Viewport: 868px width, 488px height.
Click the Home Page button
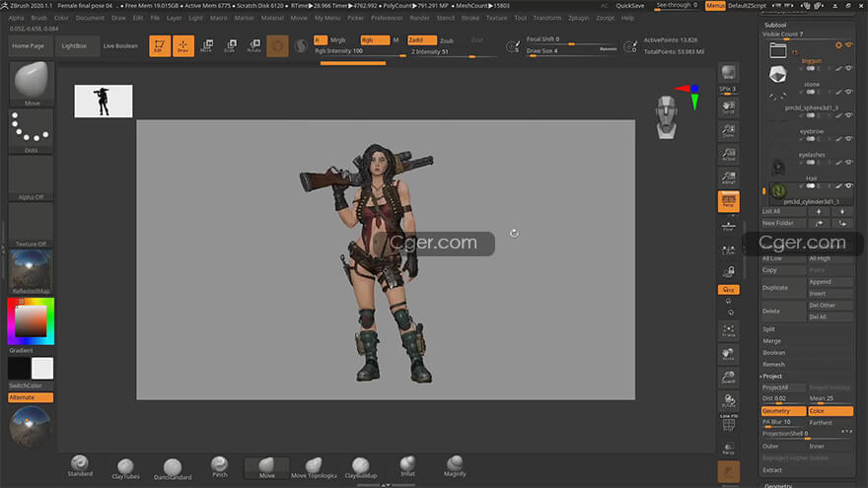pyautogui.click(x=28, y=46)
